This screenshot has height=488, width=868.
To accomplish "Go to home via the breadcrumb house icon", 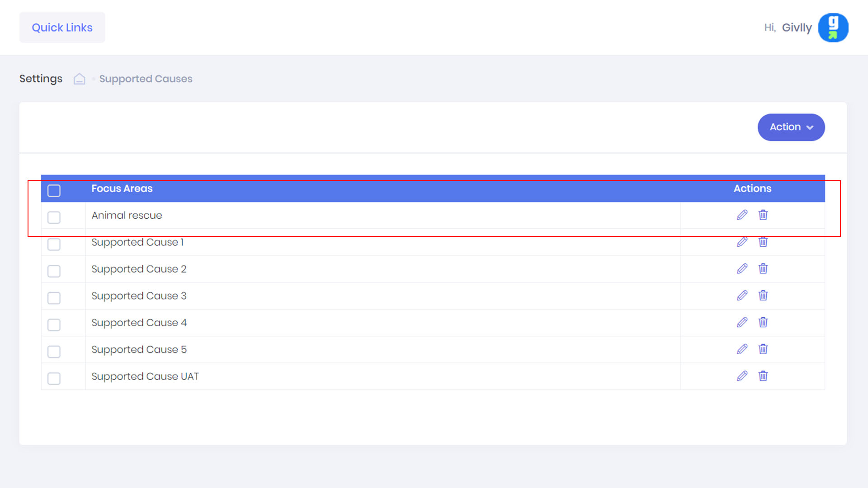I will (x=79, y=79).
